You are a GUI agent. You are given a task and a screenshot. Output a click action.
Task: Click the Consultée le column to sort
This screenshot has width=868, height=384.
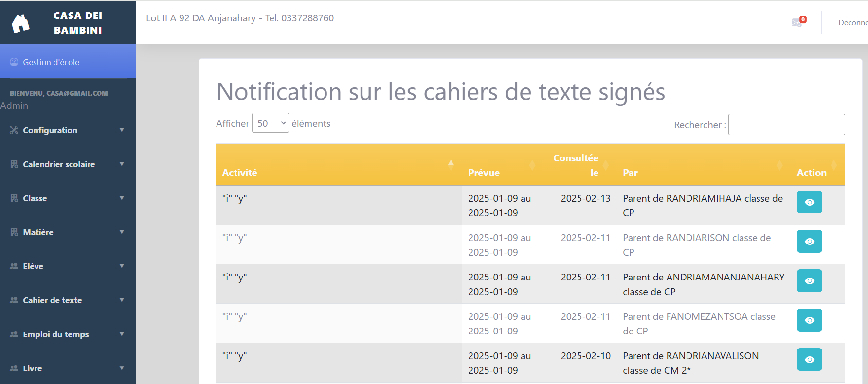(x=576, y=165)
